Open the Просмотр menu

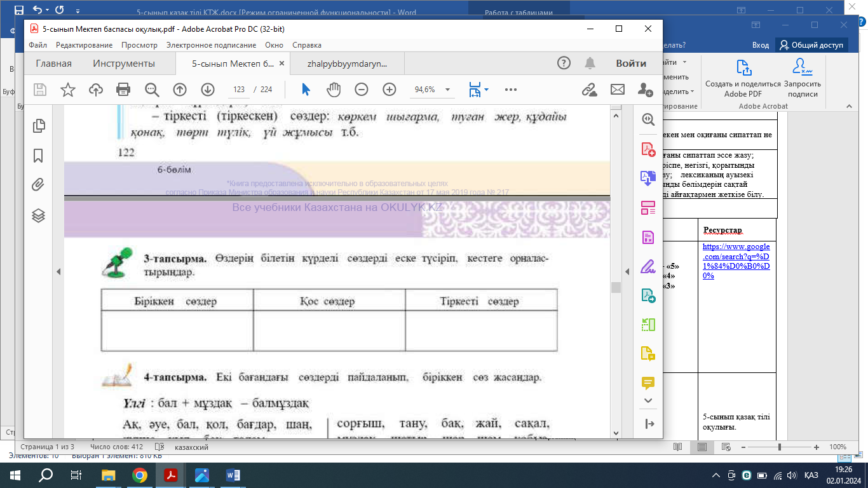pyautogui.click(x=139, y=45)
